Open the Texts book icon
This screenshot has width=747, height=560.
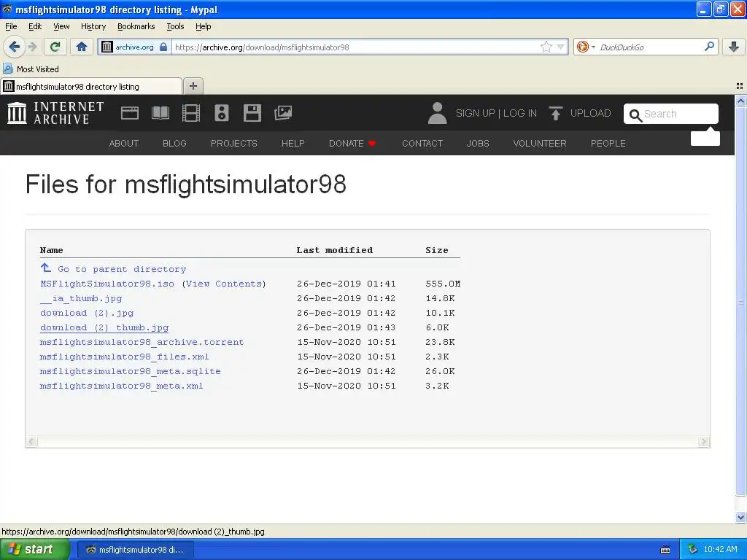click(160, 113)
